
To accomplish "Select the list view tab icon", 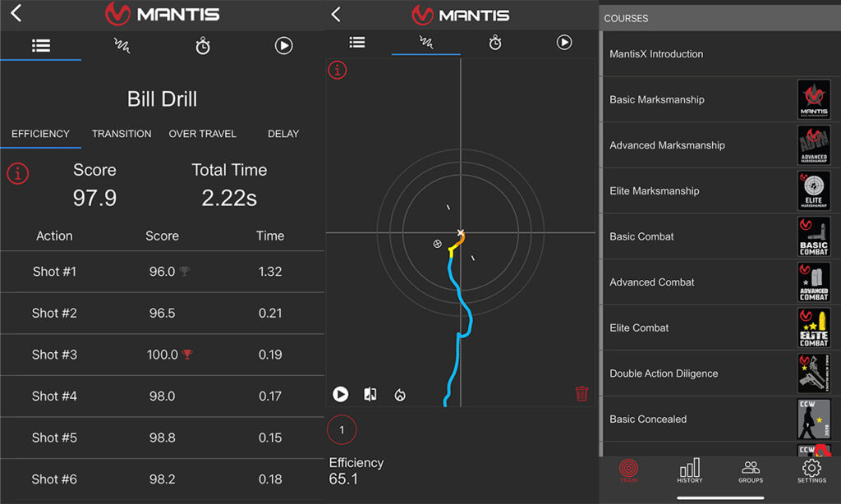I will (357, 44).
